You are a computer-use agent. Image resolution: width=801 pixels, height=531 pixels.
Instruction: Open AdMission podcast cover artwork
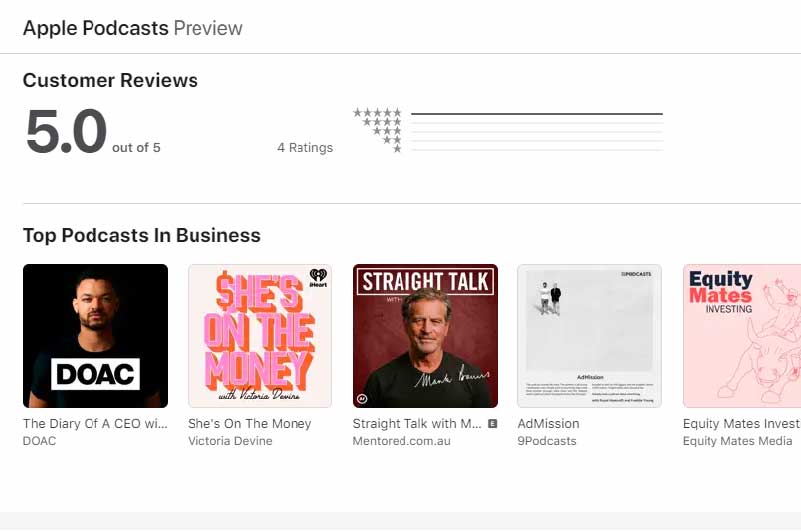590,336
